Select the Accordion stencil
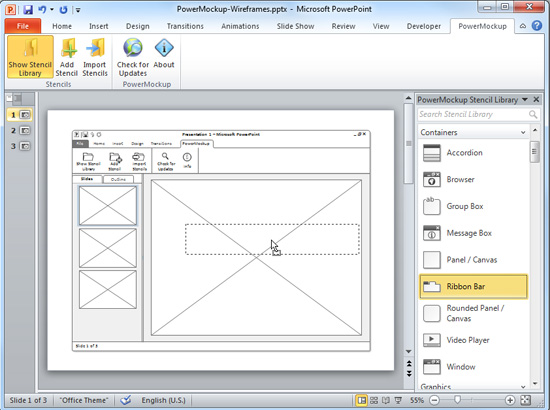 click(x=474, y=153)
